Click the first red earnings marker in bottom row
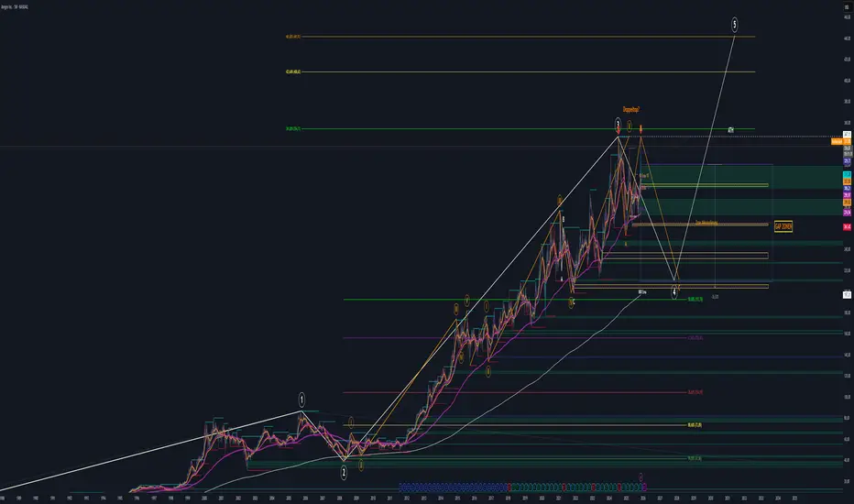This screenshot has width=854, height=504. point(509,488)
